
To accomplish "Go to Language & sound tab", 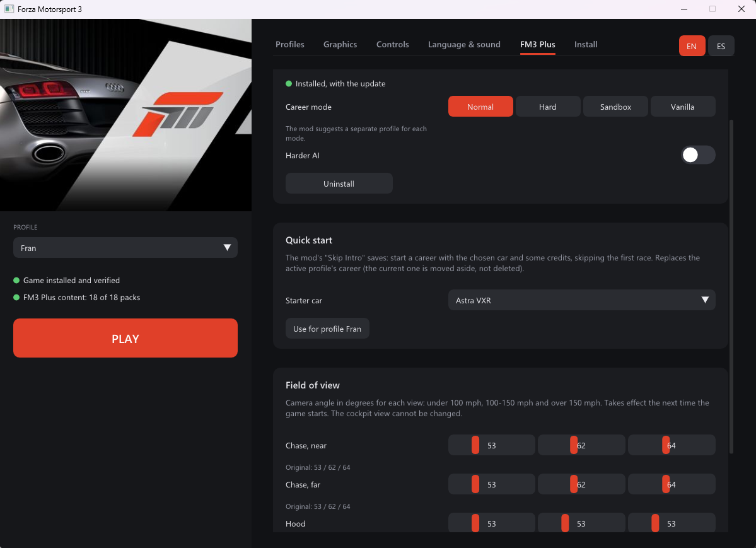I will pyautogui.click(x=464, y=44).
